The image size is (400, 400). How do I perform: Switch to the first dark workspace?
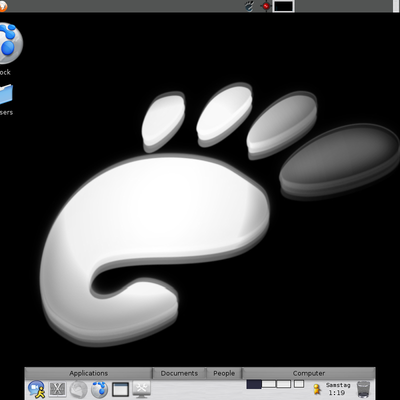[x=254, y=384]
